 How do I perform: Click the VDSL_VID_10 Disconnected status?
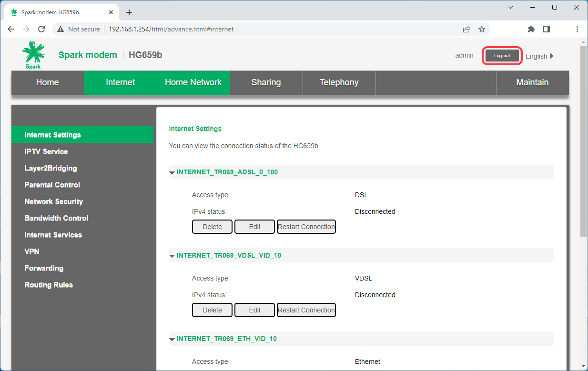pos(375,295)
